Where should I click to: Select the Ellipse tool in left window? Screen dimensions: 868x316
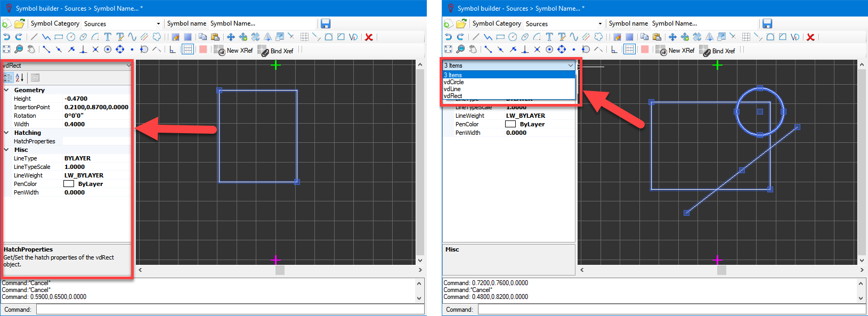[x=83, y=37]
